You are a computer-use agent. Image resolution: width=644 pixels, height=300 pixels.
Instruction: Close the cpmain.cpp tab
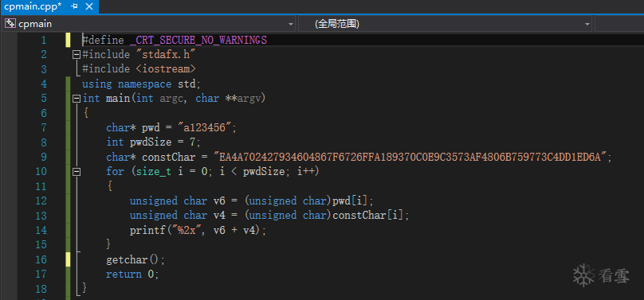coord(89,6)
